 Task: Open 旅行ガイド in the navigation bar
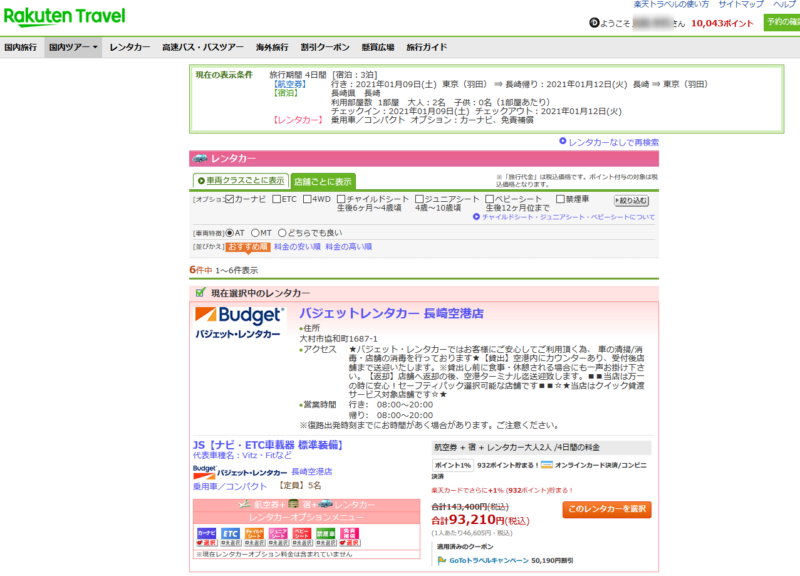(x=427, y=47)
